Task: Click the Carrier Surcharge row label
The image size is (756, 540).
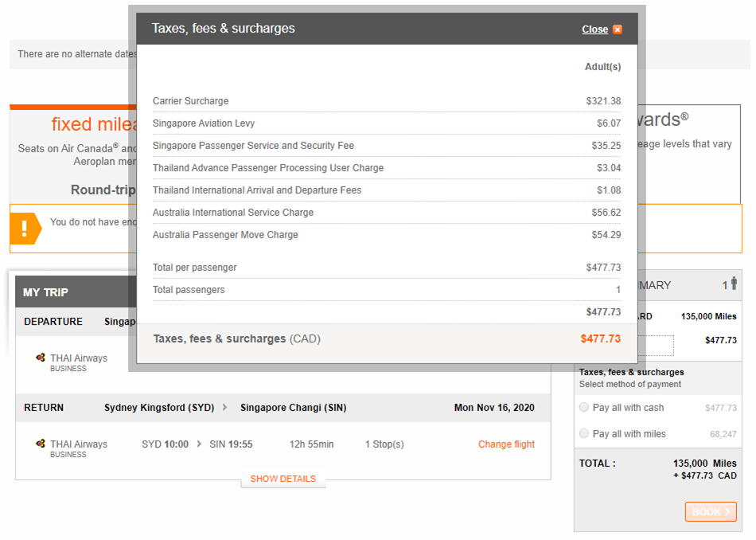Action: click(190, 101)
